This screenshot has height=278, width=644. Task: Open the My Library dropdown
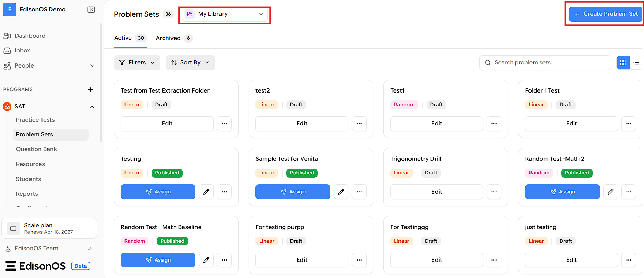pyautogui.click(x=225, y=14)
